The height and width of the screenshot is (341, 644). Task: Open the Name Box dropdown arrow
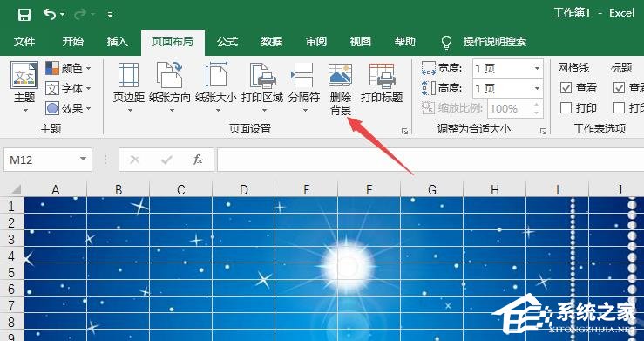click(84, 160)
